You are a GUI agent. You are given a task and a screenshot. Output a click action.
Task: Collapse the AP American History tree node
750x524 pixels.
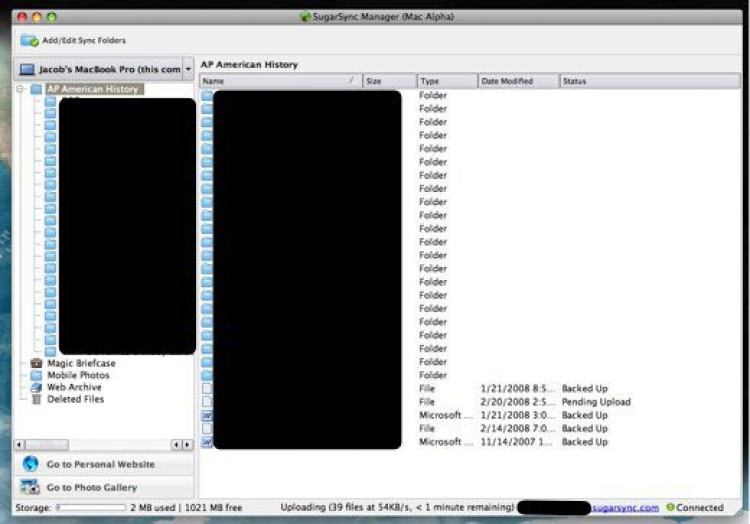tap(20, 89)
